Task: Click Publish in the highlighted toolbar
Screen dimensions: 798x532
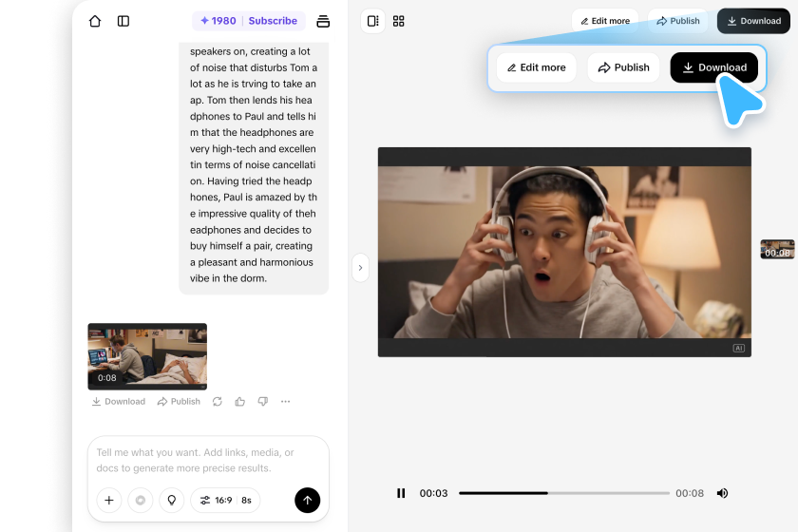Action: [623, 67]
